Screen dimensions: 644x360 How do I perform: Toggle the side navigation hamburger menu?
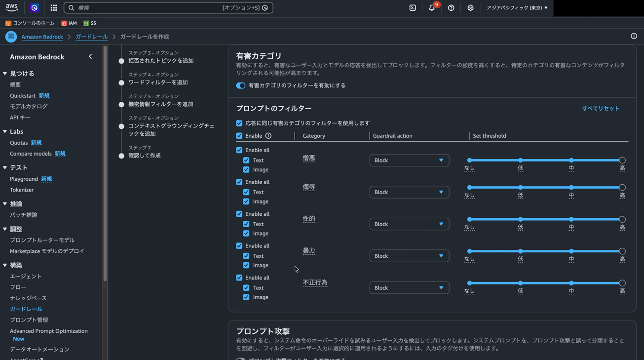(x=11, y=37)
